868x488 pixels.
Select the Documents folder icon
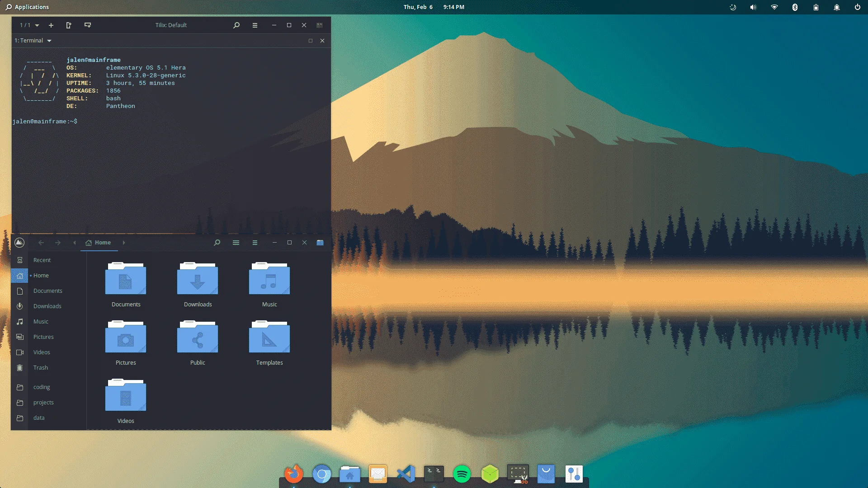126,278
